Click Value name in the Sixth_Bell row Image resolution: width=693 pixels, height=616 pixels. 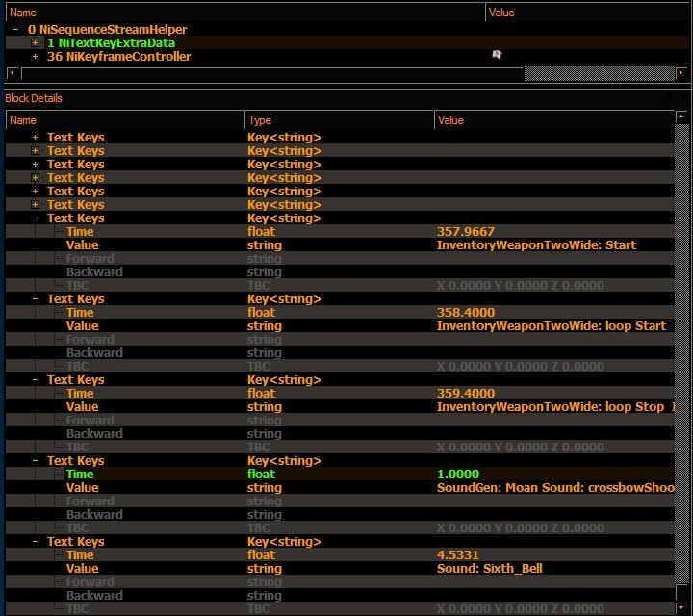pos(82,569)
